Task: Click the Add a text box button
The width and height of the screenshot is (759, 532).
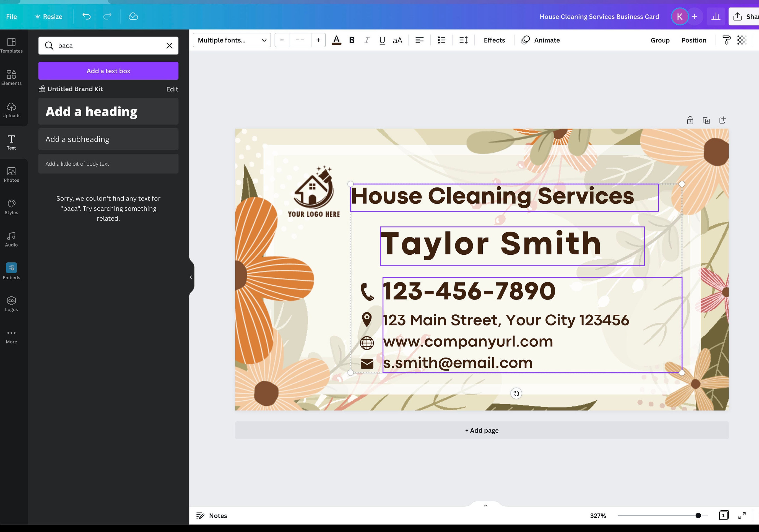Action: tap(108, 71)
